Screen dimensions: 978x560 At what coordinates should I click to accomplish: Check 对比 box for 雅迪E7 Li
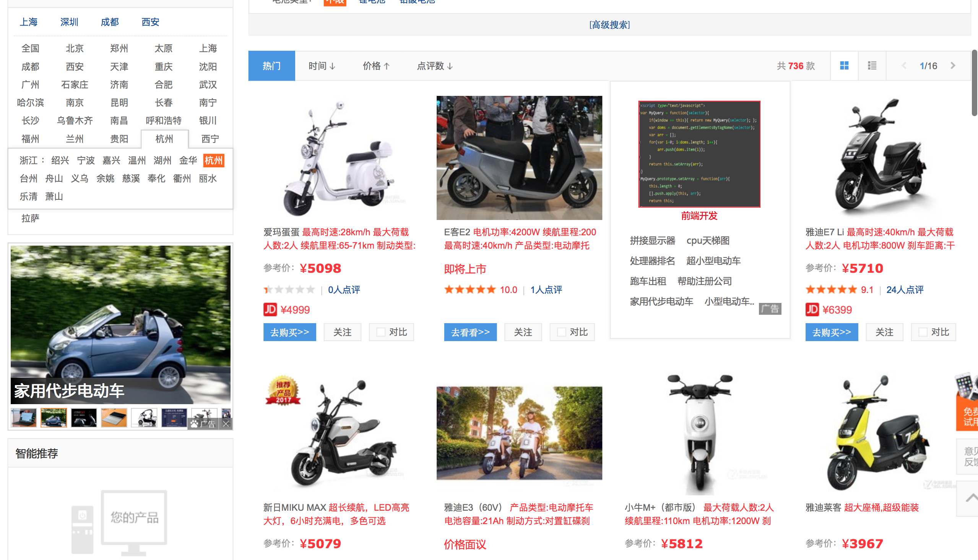point(923,332)
